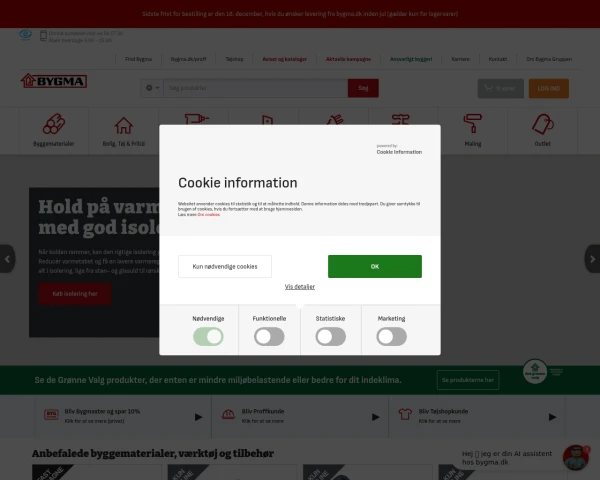The image size is (600, 480).
Task: Open the AI assistant chat avatar
Action: coord(576,457)
